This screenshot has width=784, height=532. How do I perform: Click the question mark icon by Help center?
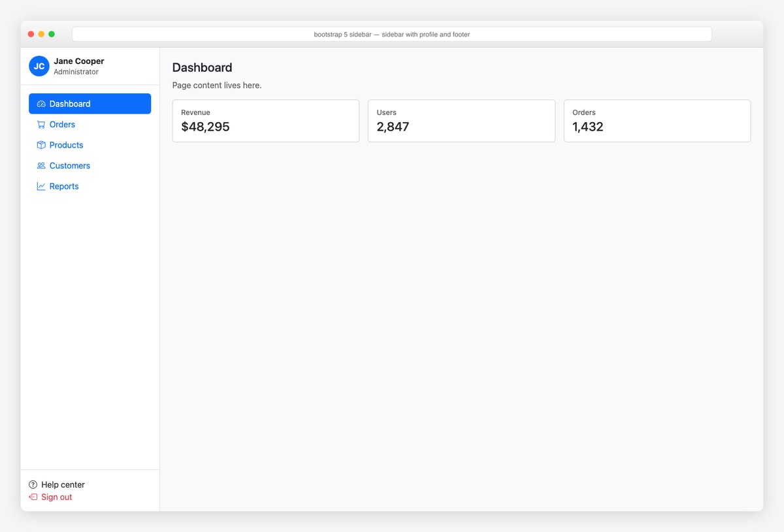pos(33,485)
